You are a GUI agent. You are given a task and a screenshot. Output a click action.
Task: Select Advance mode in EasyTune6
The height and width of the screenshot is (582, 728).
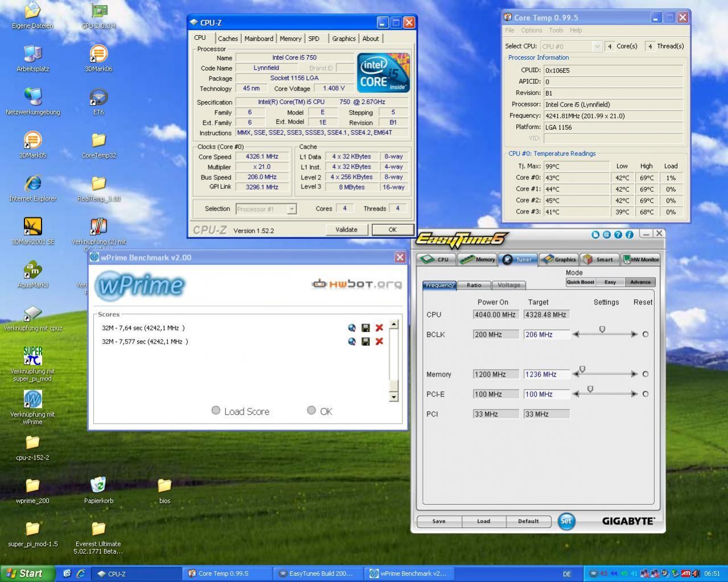pyautogui.click(x=640, y=282)
